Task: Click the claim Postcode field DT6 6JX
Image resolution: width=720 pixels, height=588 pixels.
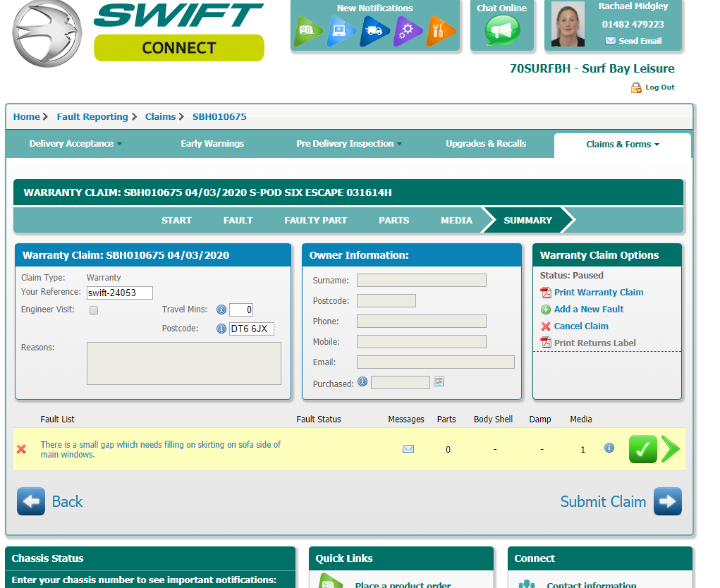Action: click(x=252, y=329)
